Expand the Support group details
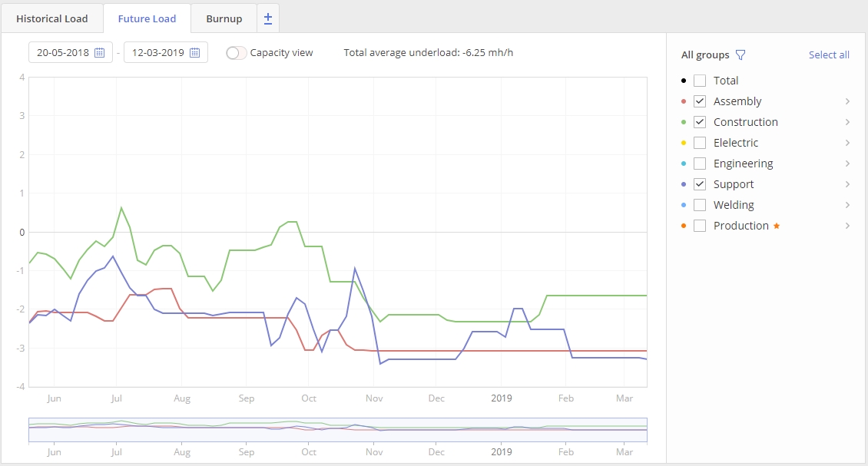This screenshot has height=466, width=868. (x=848, y=183)
